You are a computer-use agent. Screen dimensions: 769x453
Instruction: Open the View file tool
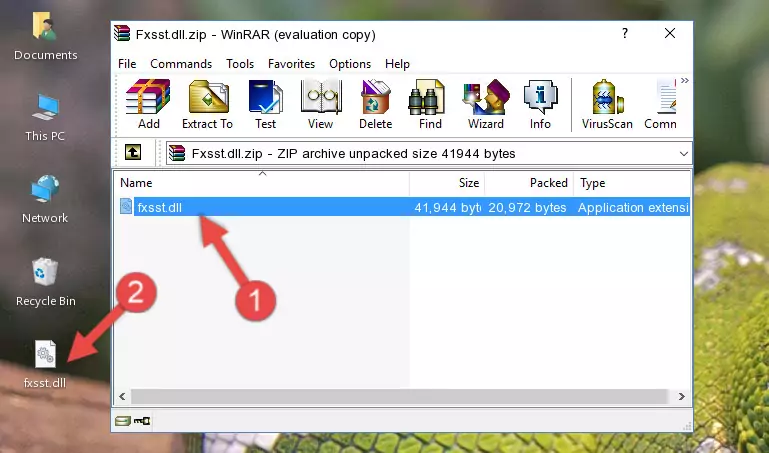pos(321,104)
